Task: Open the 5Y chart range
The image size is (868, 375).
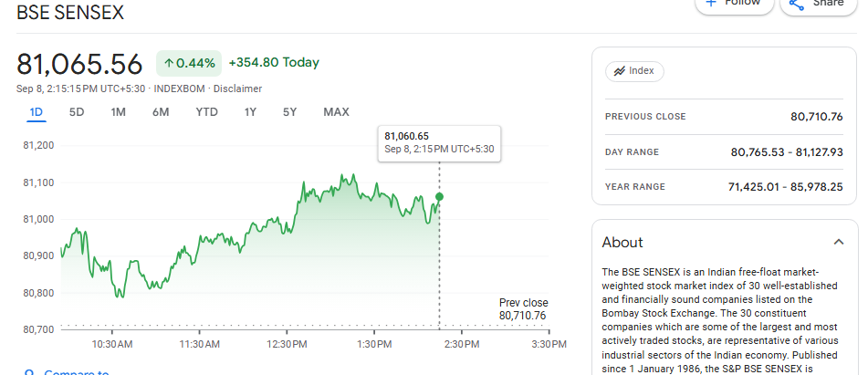Action: pyautogui.click(x=289, y=112)
